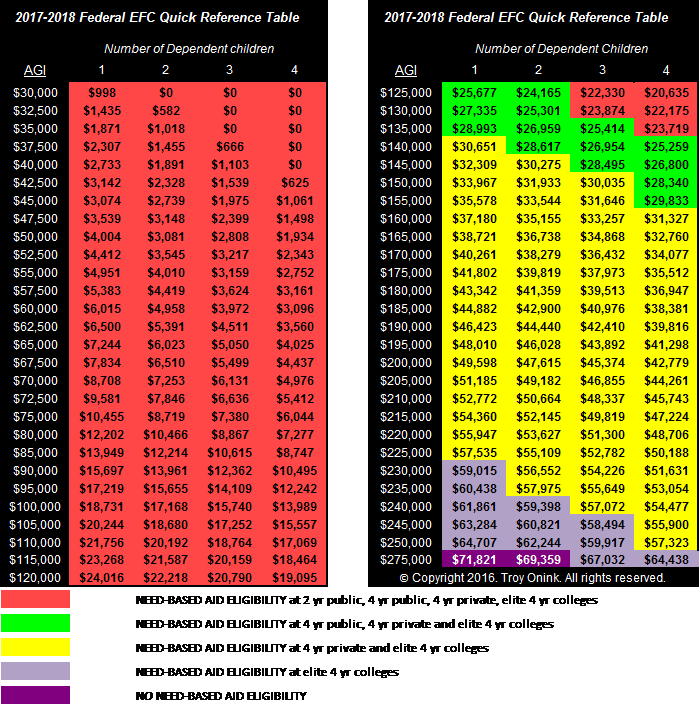Select the $71,821 purple cell
This screenshot has width=700, height=705.
pyautogui.click(x=474, y=560)
